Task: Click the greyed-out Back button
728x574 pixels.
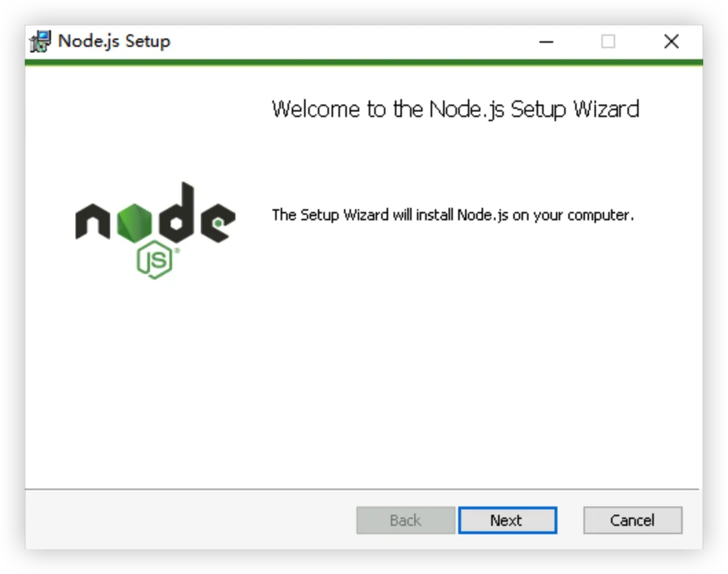Action: point(405,520)
